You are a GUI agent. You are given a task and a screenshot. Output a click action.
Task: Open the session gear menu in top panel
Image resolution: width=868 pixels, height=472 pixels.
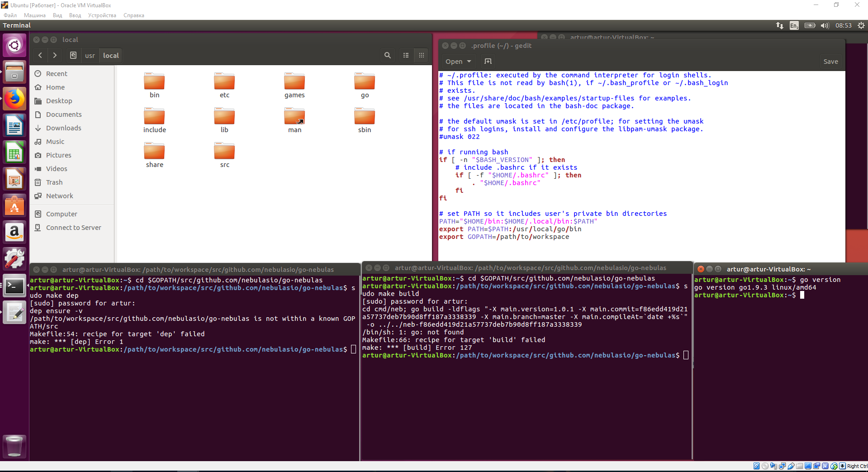point(861,25)
